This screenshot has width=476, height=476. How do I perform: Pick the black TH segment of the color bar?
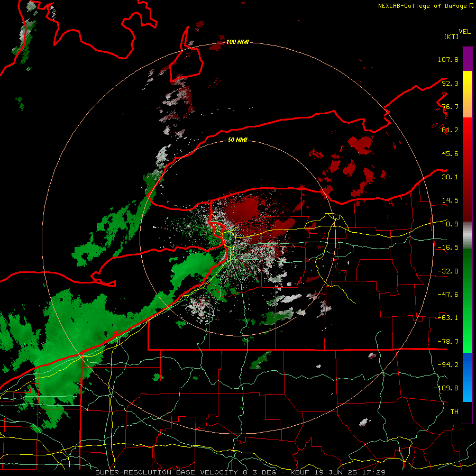tap(467, 412)
